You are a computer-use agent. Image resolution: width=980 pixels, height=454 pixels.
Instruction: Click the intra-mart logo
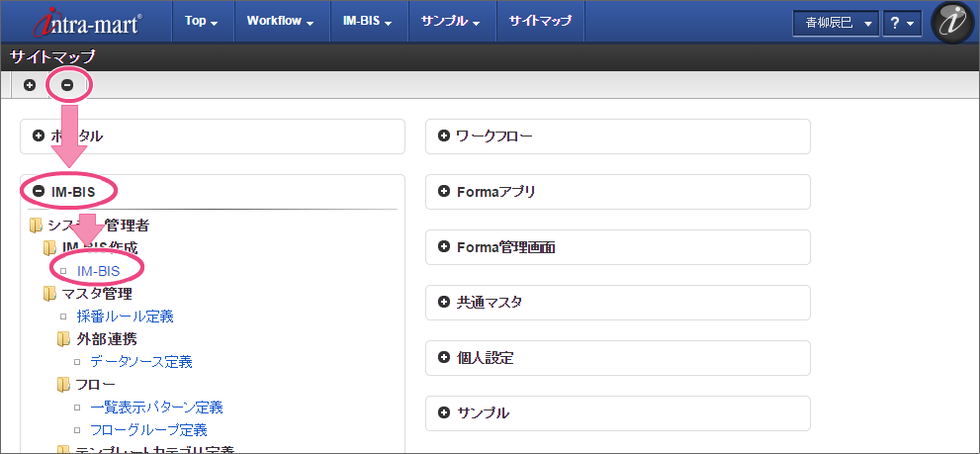(x=87, y=22)
